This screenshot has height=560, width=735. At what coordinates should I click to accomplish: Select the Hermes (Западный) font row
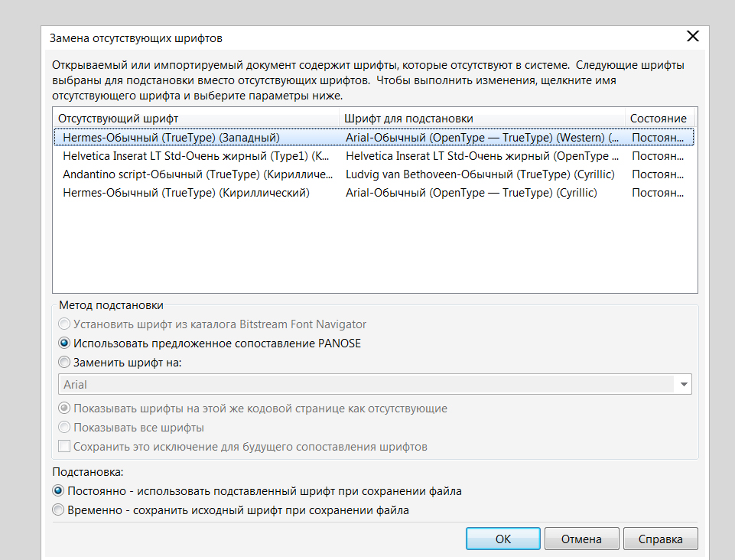click(x=374, y=138)
